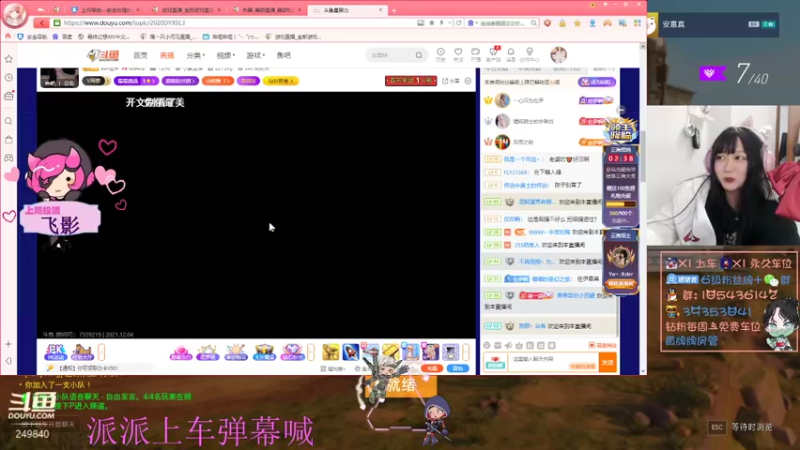Screen dimensions: 800x450
Task: Click the crown icon in chat toolbar
Action: tap(519, 345)
